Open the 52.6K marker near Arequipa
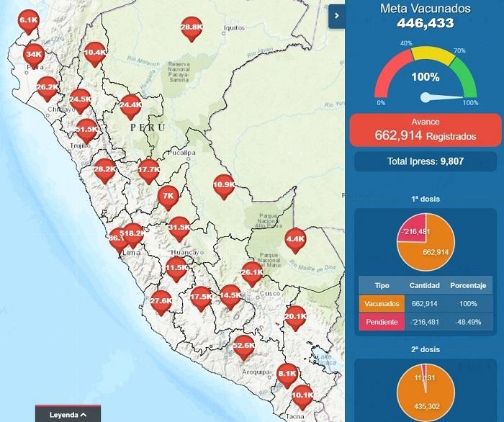The image size is (504, 422). 244,346
